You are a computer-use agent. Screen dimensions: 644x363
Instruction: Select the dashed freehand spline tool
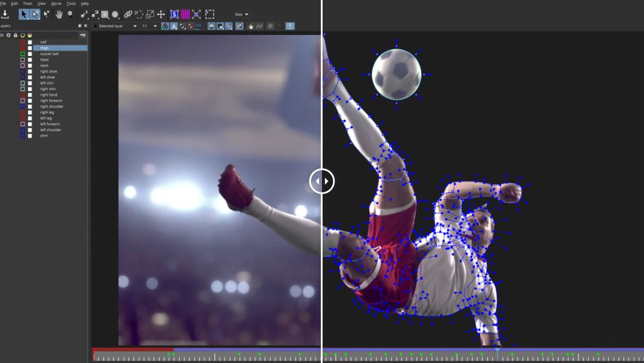(x=139, y=15)
